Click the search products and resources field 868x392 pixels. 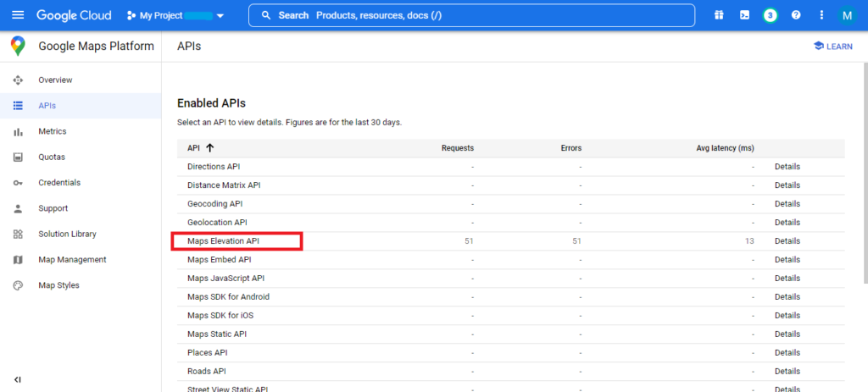pyautogui.click(x=471, y=15)
